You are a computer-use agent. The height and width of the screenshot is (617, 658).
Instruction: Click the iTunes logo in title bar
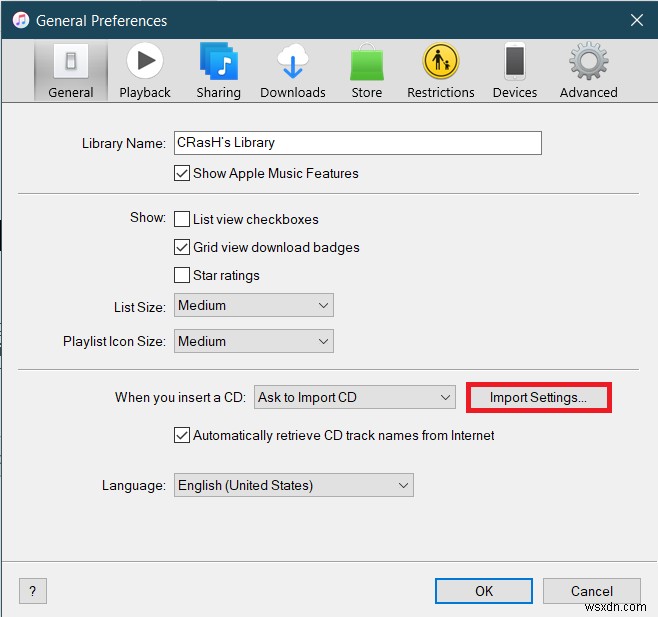pyautogui.click(x=21, y=20)
